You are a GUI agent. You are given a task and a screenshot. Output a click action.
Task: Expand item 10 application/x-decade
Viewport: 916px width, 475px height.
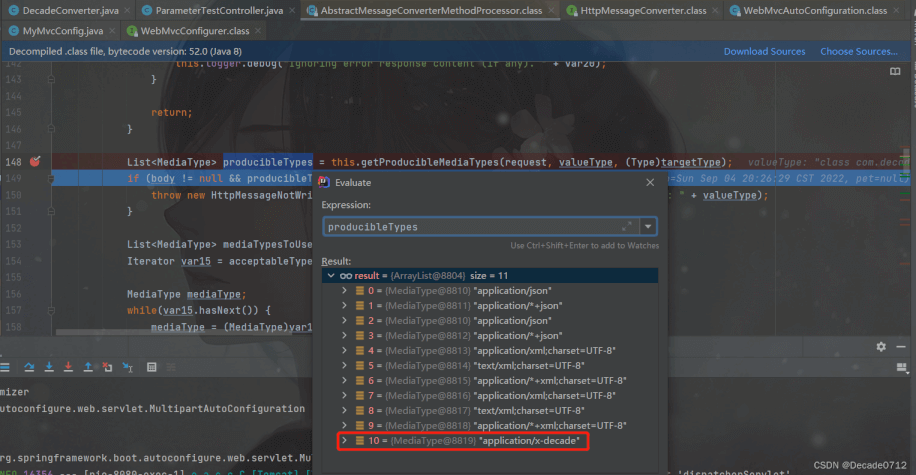coord(344,441)
